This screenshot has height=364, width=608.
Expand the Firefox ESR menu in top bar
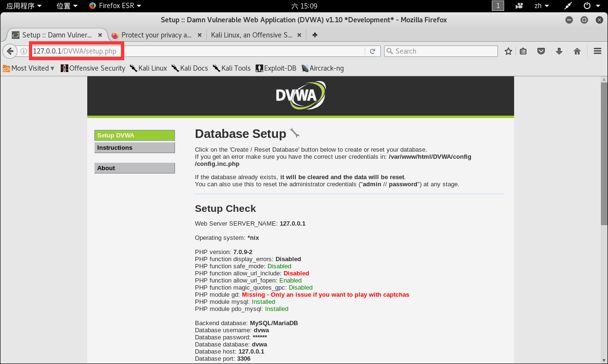(x=115, y=6)
